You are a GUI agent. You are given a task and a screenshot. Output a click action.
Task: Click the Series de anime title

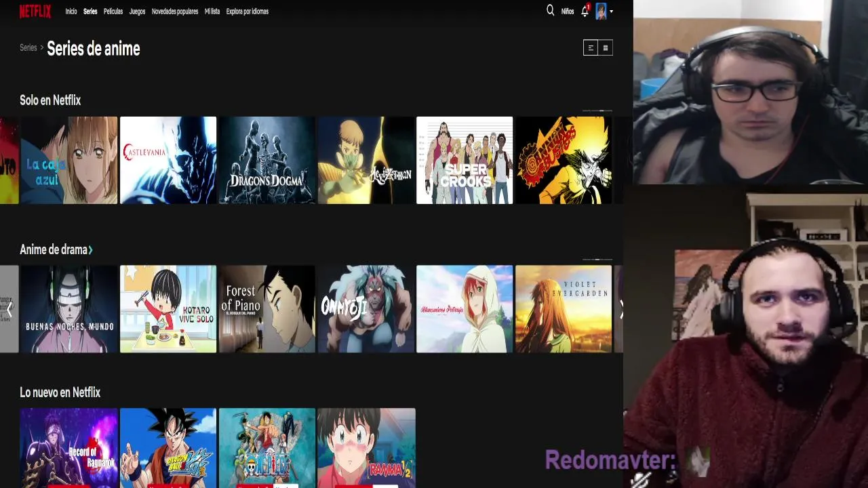(x=94, y=49)
